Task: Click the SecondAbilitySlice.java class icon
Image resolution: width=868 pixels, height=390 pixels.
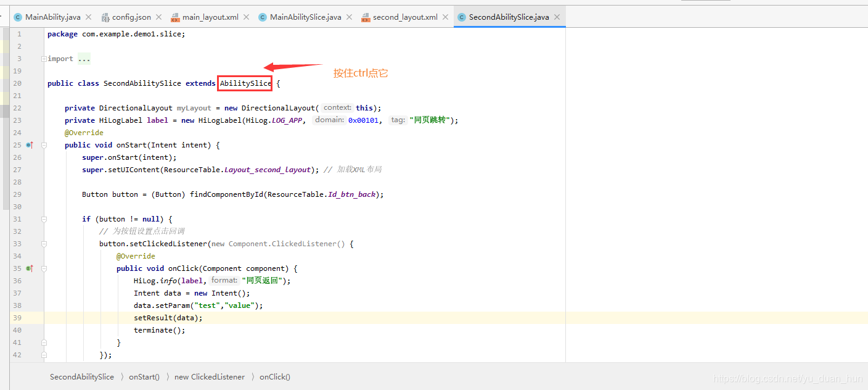Action: pos(462,17)
